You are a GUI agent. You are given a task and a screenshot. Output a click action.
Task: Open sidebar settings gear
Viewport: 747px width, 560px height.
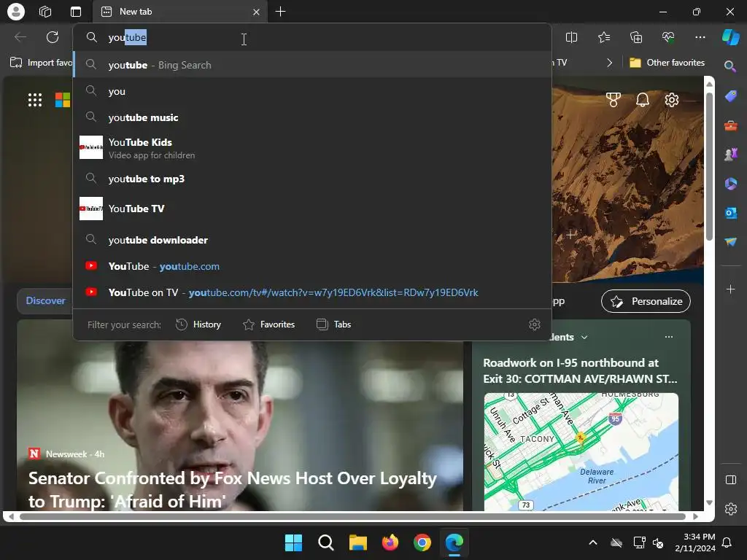(x=731, y=509)
